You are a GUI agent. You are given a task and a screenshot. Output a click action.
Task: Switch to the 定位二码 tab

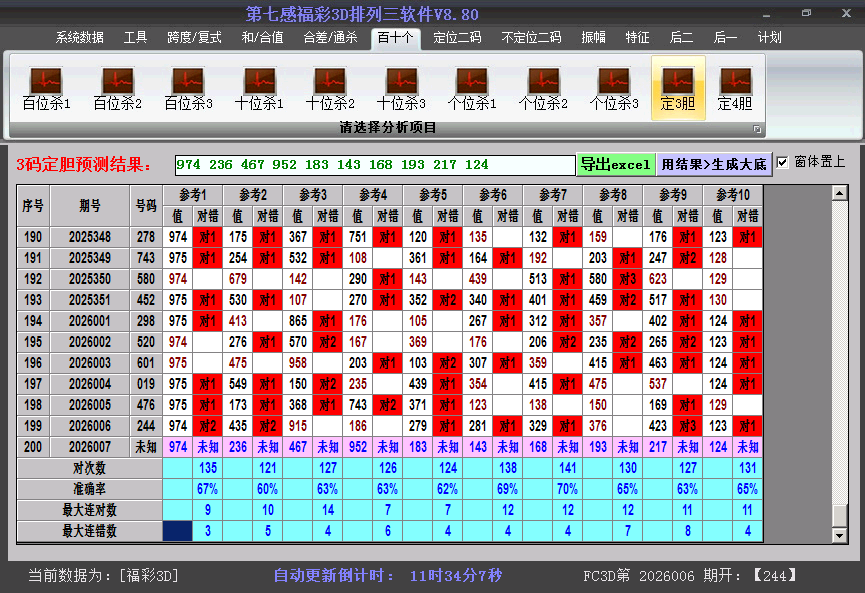coord(457,38)
